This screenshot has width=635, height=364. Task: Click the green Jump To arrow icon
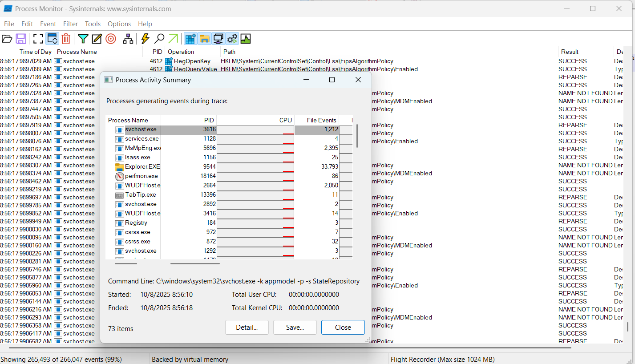click(x=173, y=39)
